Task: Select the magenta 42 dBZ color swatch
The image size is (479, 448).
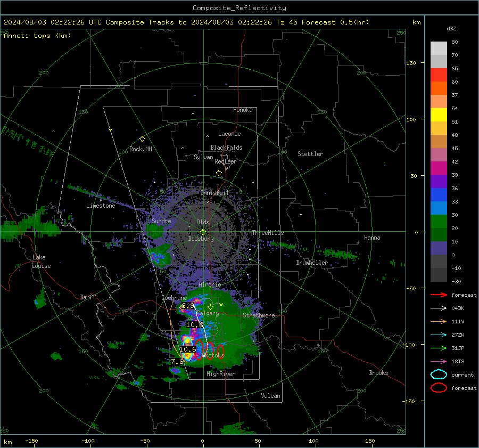Action: [x=439, y=168]
